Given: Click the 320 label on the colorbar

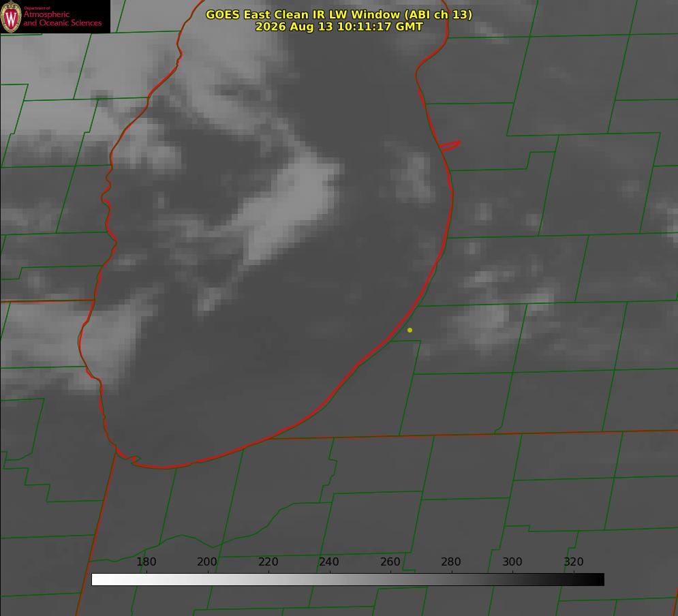Looking at the screenshot, I should point(574,561).
